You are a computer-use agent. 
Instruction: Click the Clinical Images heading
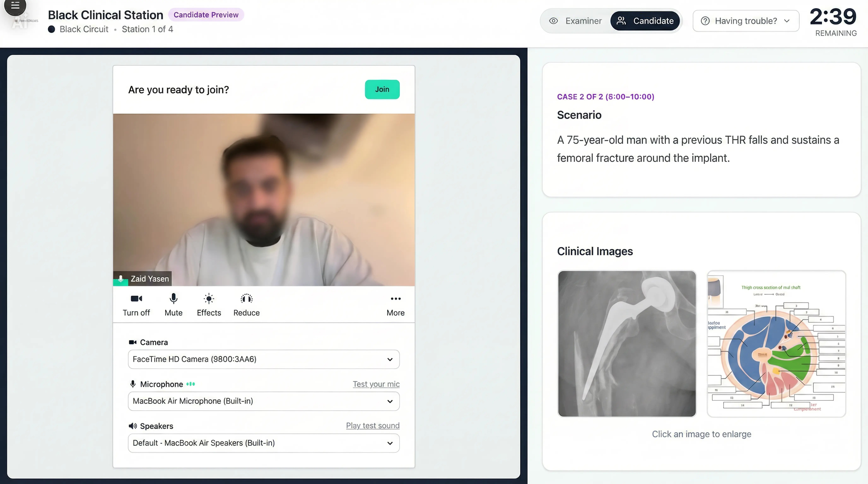pyautogui.click(x=595, y=251)
